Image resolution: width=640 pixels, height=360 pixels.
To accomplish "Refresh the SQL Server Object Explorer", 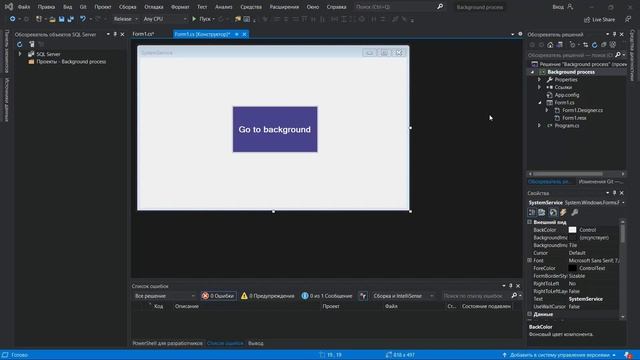I will (x=20, y=44).
